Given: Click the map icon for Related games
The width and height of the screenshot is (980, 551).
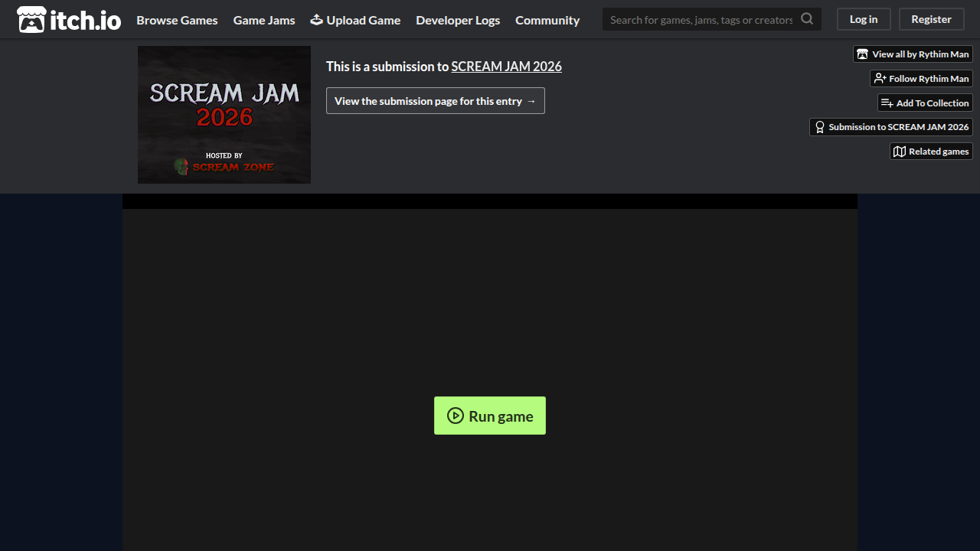Looking at the screenshot, I should click(x=900, y=152).
